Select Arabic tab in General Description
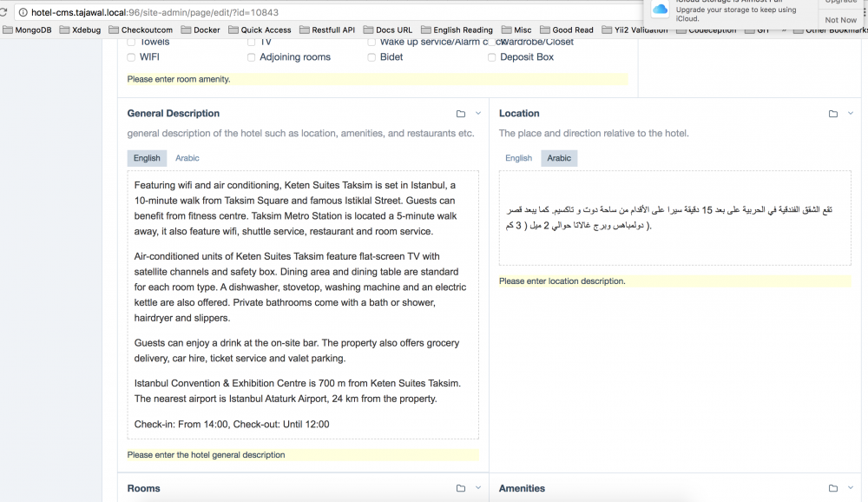The height and width of the screenshot is (502, 868). tap(187, 158)
